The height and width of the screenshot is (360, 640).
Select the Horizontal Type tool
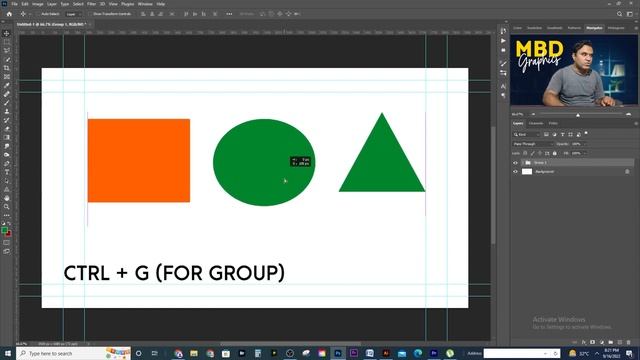pyautogui.click(x=7, y=172)
